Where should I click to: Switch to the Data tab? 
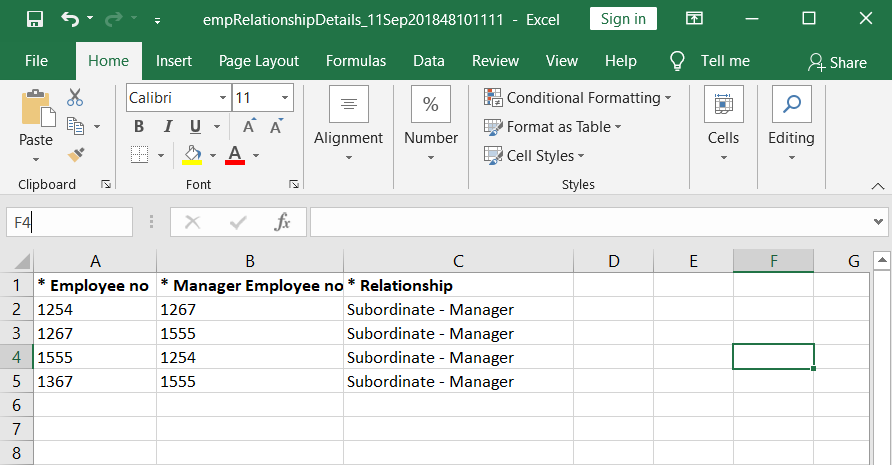click(428, 61)
